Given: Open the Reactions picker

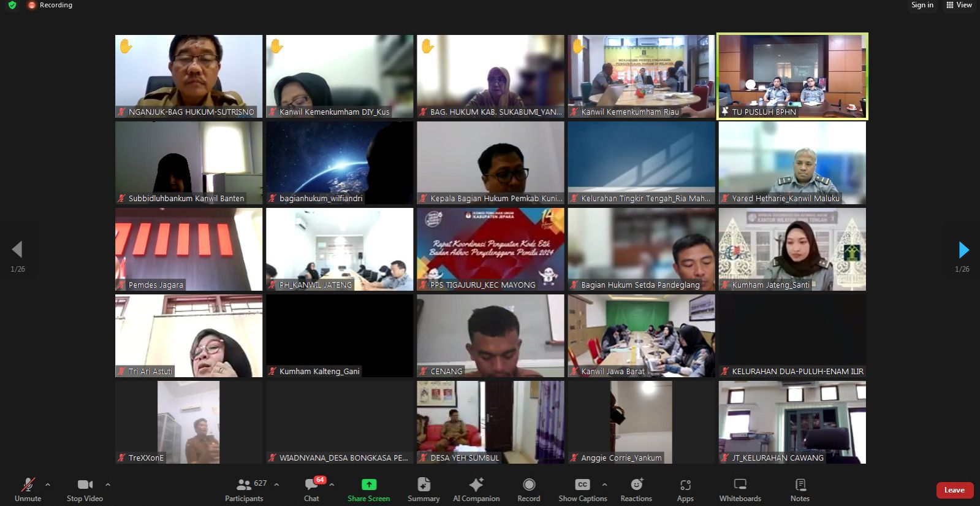Looking at the screenshot, I should [x=636, y=490].
